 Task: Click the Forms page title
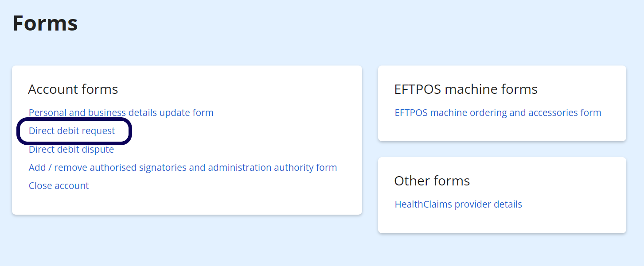click(x=45, y=23)
